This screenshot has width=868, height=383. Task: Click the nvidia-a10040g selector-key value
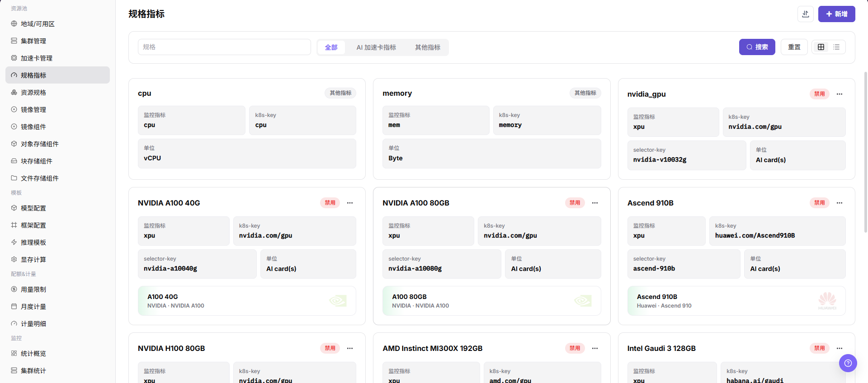(x=170, y=269)
